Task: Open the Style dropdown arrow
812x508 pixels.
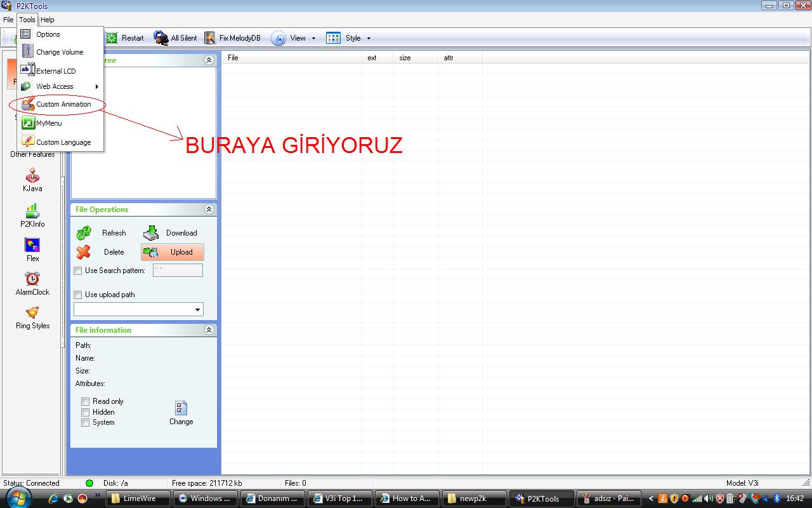Action: [369, 38]
